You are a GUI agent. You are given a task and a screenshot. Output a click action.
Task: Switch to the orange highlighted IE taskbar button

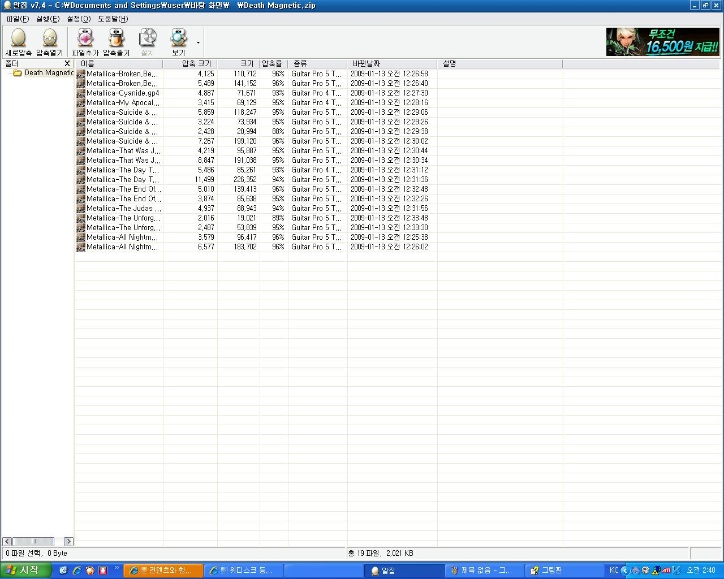click(163, 571)
